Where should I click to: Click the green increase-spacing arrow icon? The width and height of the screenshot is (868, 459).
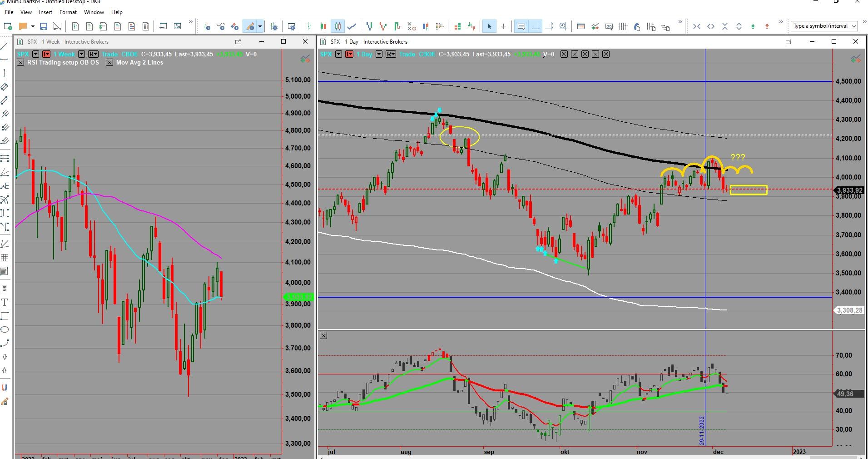coord(753,26)
